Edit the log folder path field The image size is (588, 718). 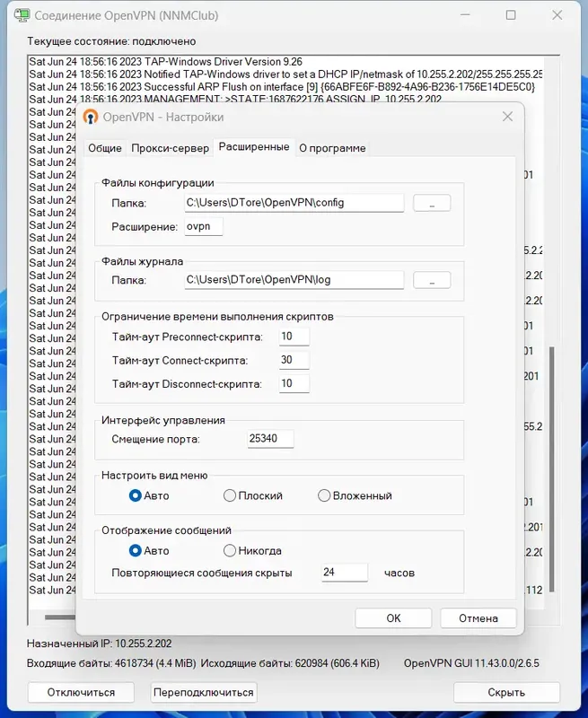click(294, 280)
